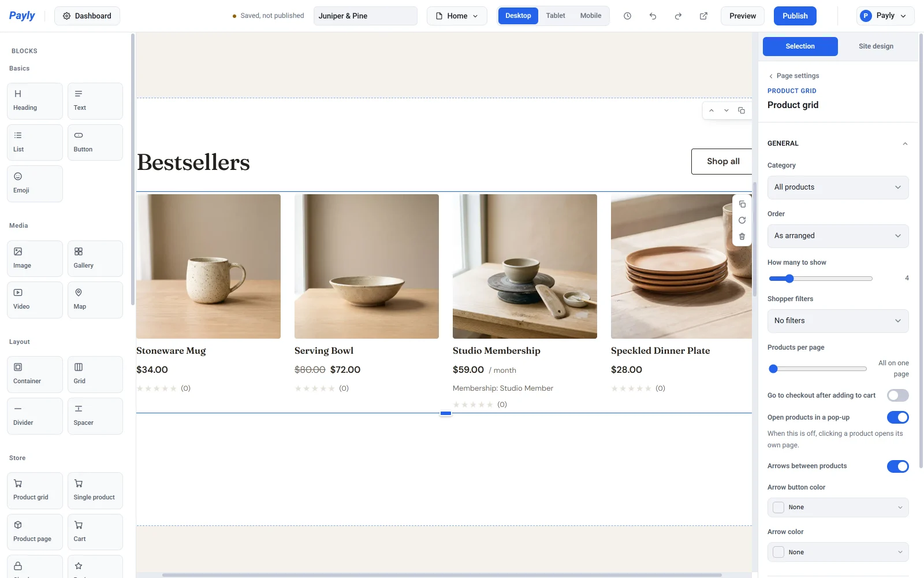This screenshot has width=924, height=578.
Task: Open the Category dropdown
Action: tap(838, 187)
